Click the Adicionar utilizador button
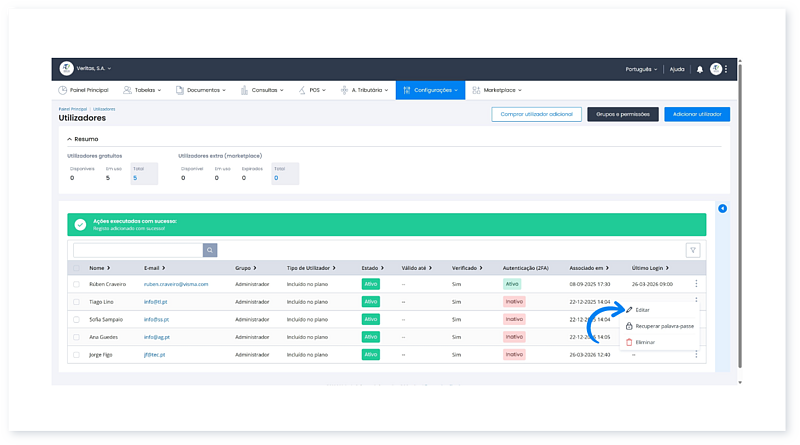This screenshot has width=800, height=445. 697,115
